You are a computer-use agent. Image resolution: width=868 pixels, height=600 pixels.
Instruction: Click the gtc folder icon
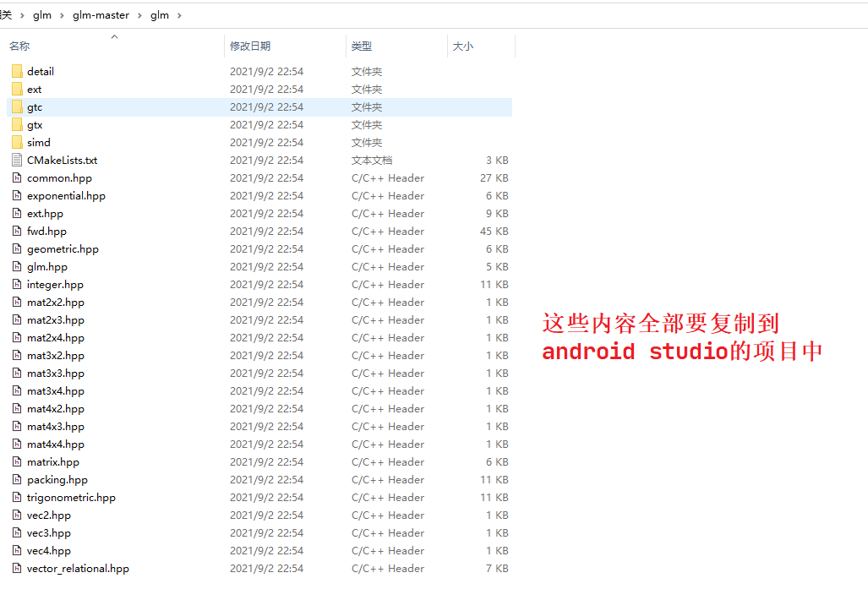[x=17, y=106]
